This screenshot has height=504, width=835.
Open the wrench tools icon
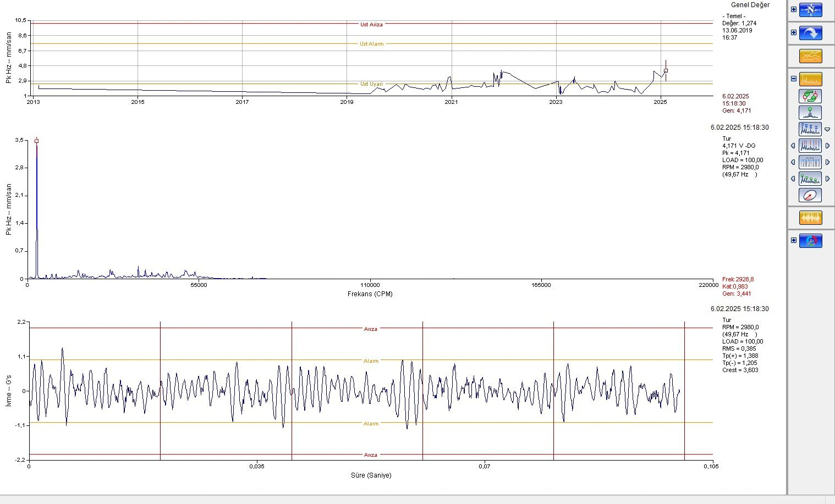pyautogui.click(x=810, y=241)
